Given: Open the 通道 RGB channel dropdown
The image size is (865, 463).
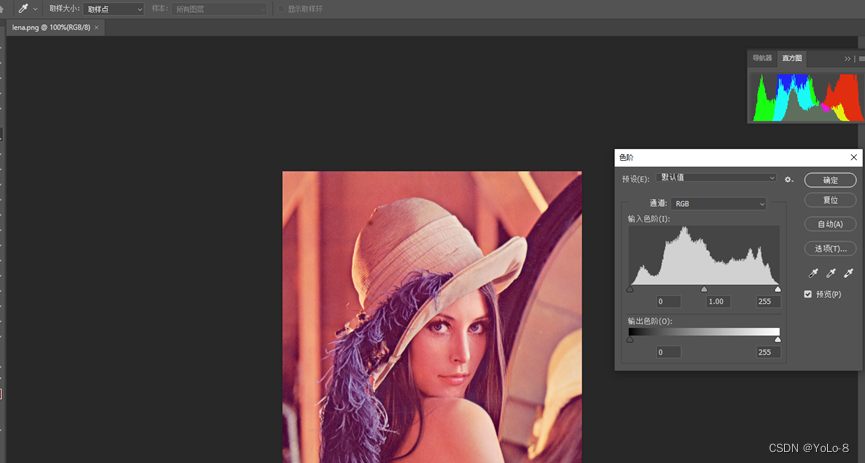Looking at the screenshot, I should click(719, 204).
